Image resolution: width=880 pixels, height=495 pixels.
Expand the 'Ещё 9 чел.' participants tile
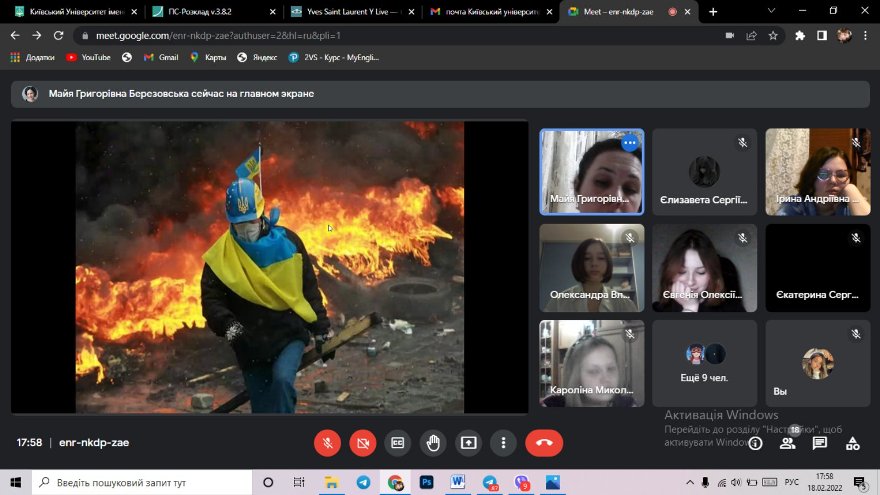coord(704,363)
